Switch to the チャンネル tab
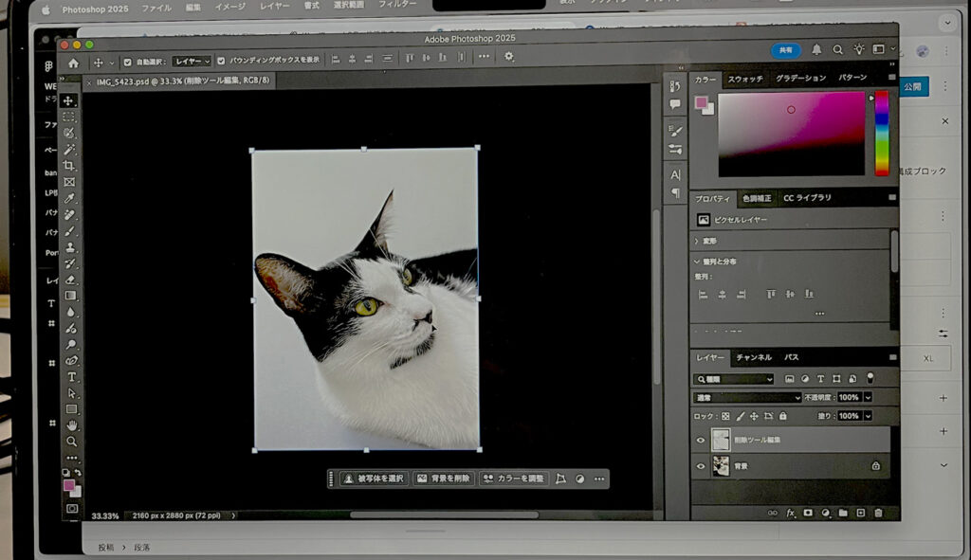The width and height of the screenshot is (971, 560). pyautogui.click(x=754, y=357)
